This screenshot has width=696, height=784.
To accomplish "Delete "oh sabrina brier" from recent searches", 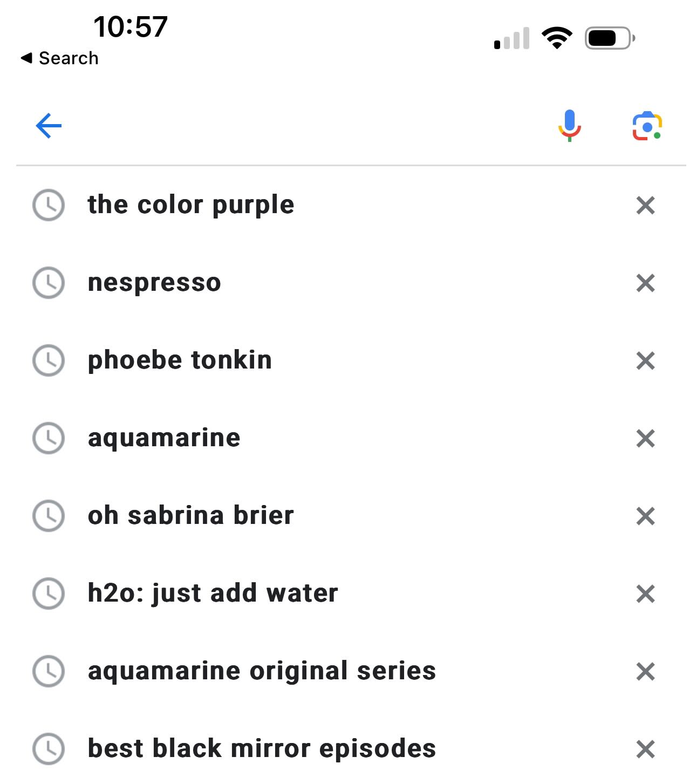I will click(645, 516).
